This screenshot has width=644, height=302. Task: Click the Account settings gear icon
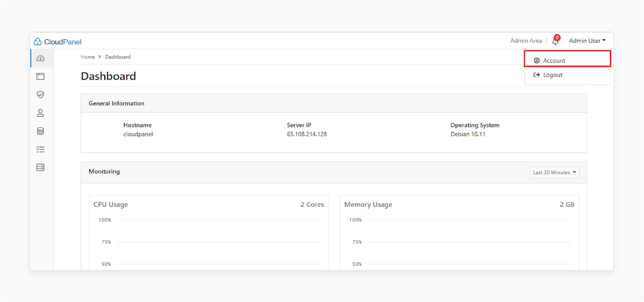click(536, 60)
